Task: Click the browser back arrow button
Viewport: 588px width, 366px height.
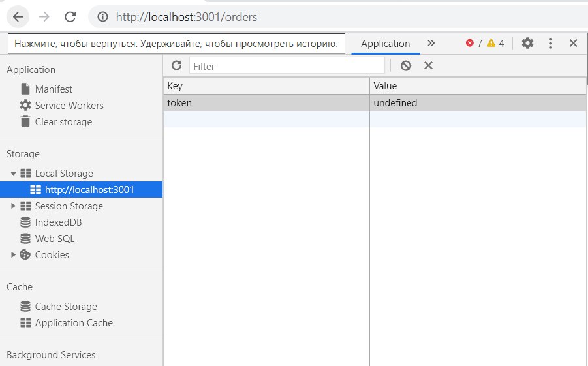Action: (18, 17)
